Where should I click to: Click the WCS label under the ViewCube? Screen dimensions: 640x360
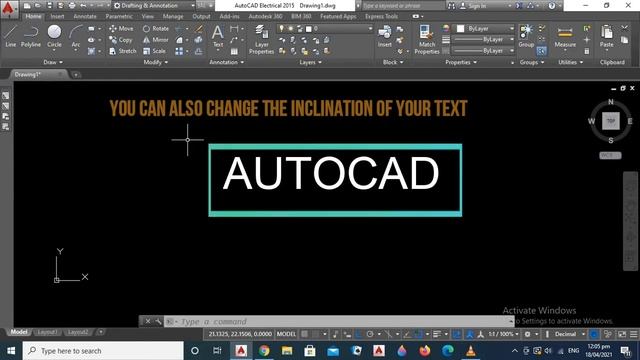tap(610, 155)
